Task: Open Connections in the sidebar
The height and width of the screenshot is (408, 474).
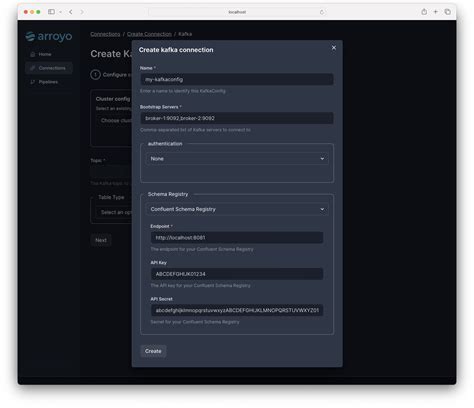Action: coord(49,68)
